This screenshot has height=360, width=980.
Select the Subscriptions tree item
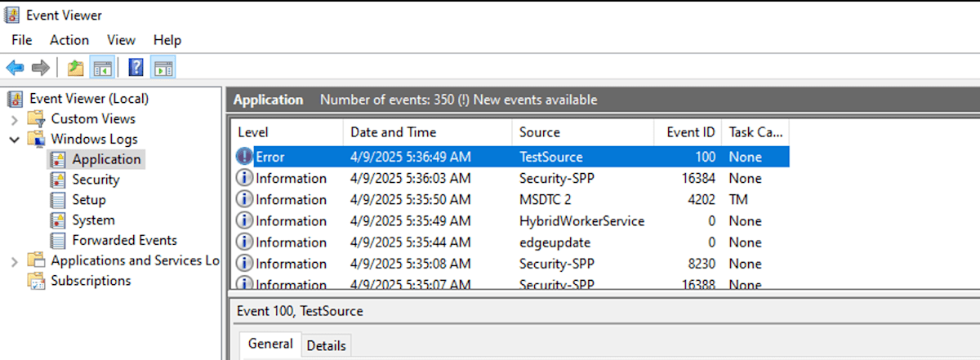(91, 281)
